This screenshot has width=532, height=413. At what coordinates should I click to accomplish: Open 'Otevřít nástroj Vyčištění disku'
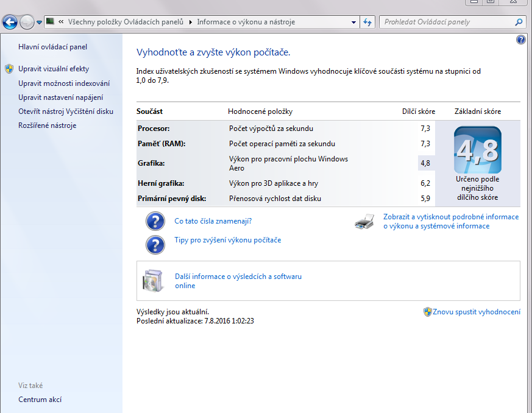66,111
